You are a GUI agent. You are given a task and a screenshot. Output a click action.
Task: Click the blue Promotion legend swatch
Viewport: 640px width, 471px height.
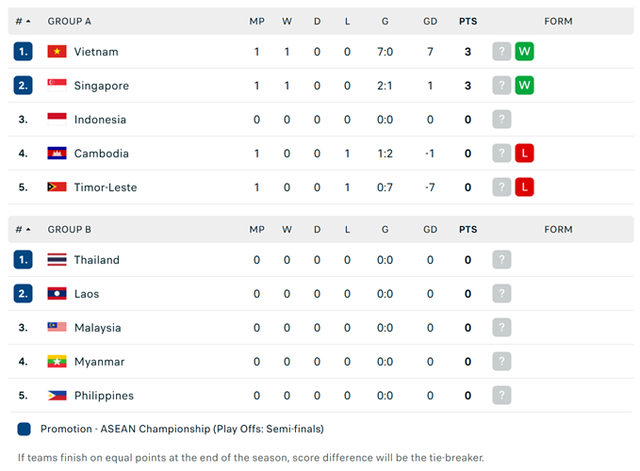tap(24, 429)
